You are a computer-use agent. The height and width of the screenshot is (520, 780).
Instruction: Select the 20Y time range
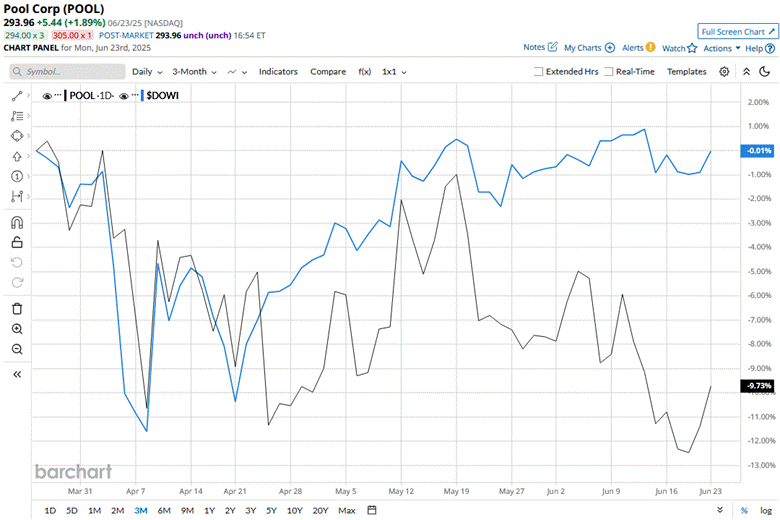click(x=320, y=511)
